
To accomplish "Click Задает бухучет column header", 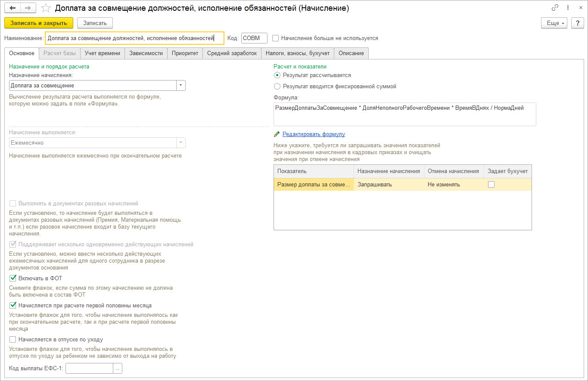I will point(508,171).
